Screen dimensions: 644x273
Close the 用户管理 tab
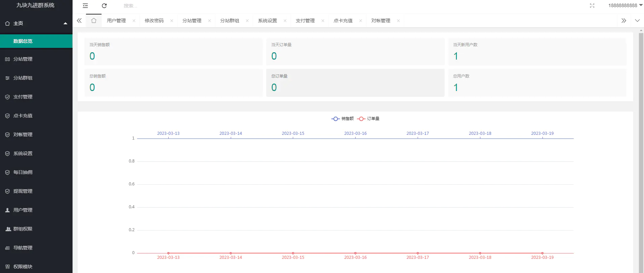click(x=134, y=21)
